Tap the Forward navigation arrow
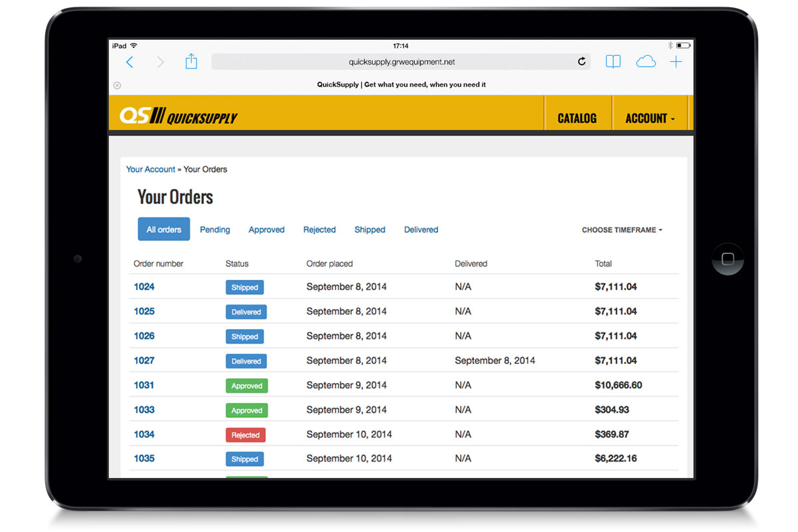This screenshot has height=532, width=798. click(x=160, y=61)
